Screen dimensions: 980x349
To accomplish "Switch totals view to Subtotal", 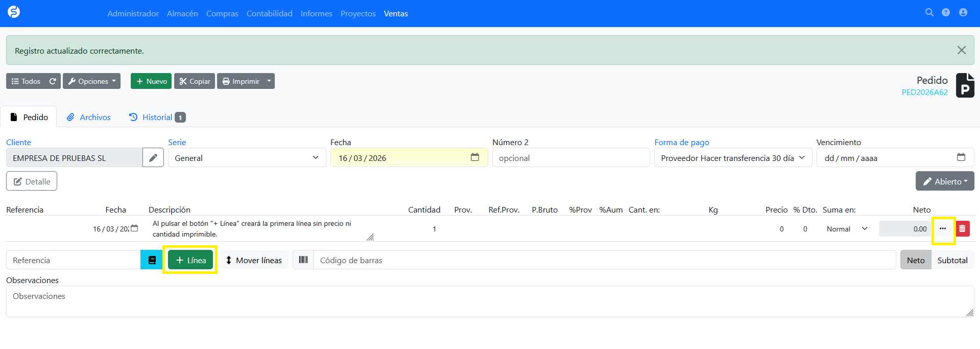I will click(x=952, y=260).
